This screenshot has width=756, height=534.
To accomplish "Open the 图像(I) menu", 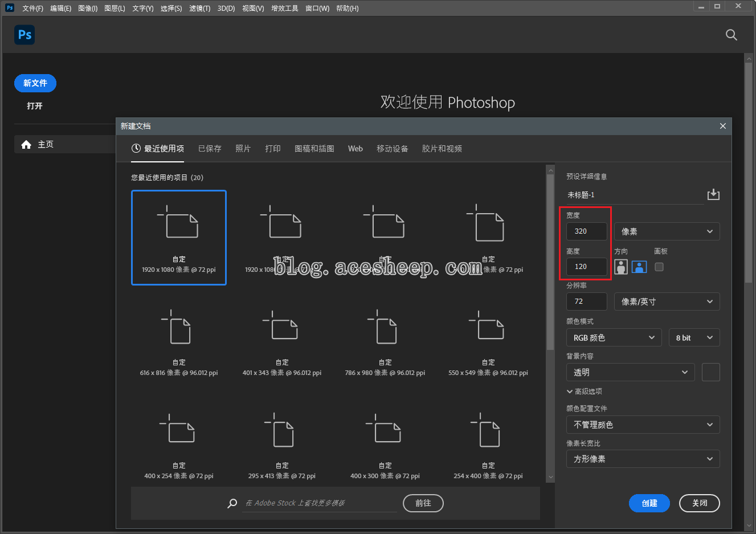I will [88, 9].
